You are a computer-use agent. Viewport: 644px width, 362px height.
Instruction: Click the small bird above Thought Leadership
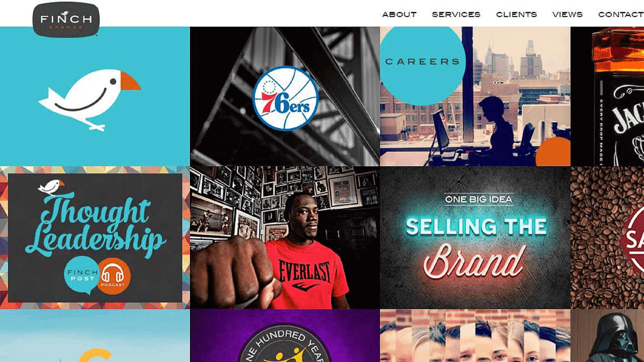51,187
